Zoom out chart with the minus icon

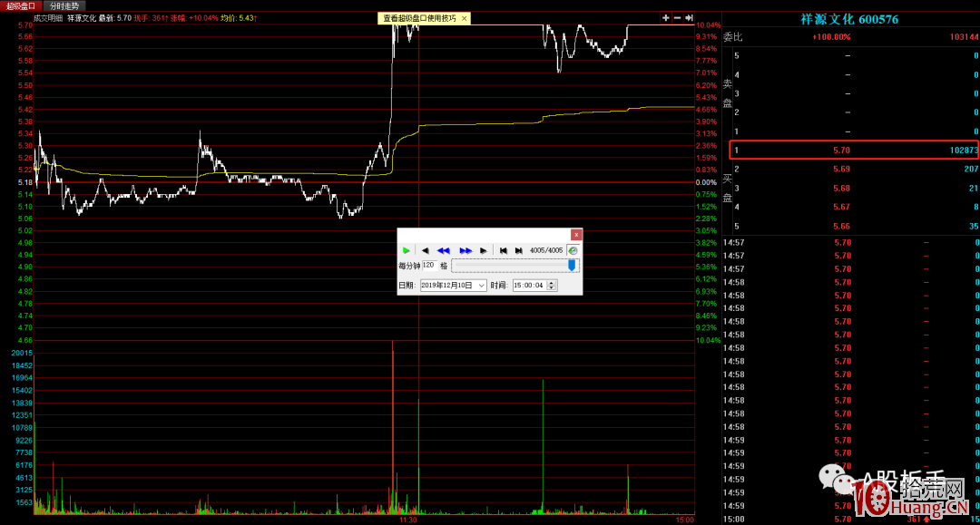pyautogui.click(x=677, y=18)
